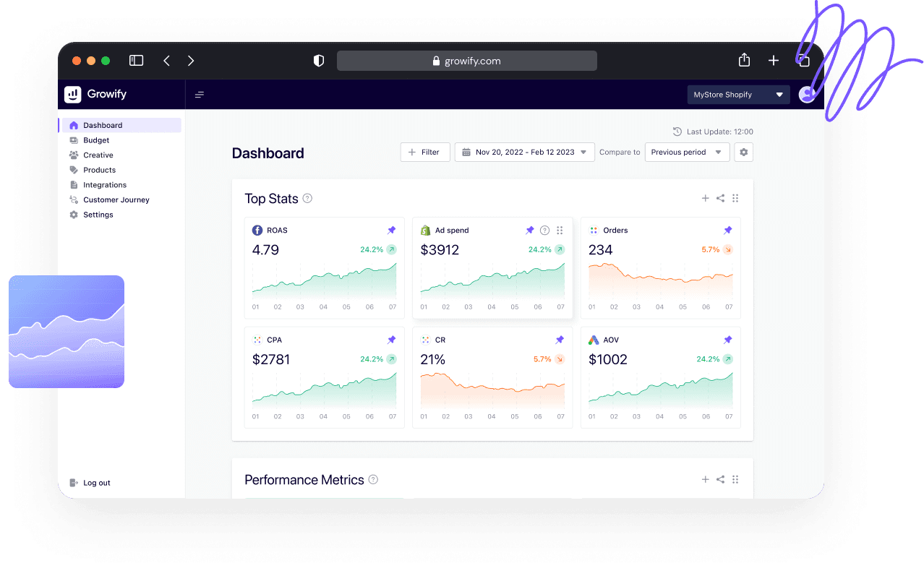The height and width of the screenshot is (576, 924).
Task: Click the Filter button
Action: [x=425, y=152]
